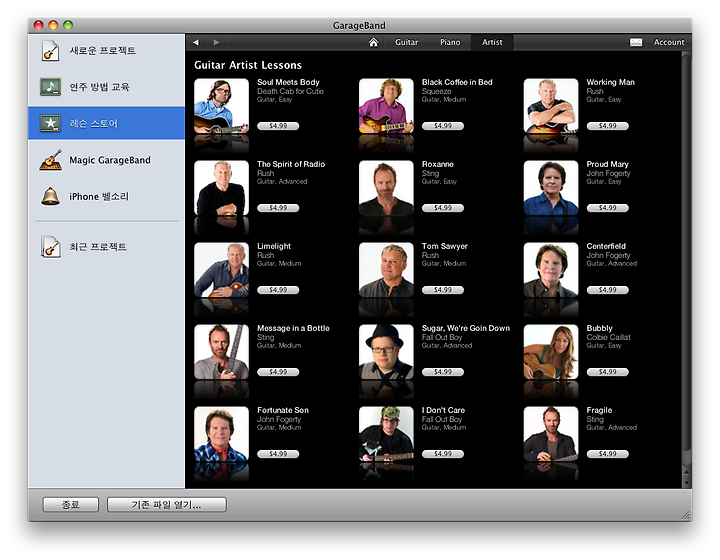The height and width of the screenshot is (560, 720).
Task: Buy Limelight lesson for $4.99
Action: (x=278, y=290)
